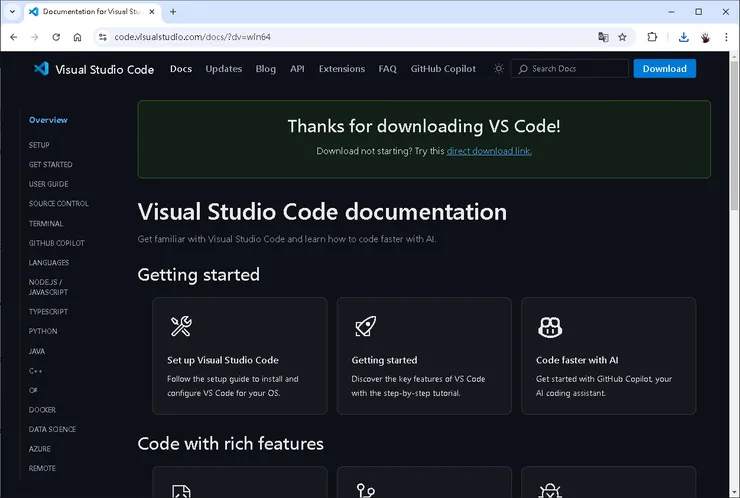Select Overview in the sidebar
Image resolution: width=740 pixels, height=498 pixels.
point(48,120)
